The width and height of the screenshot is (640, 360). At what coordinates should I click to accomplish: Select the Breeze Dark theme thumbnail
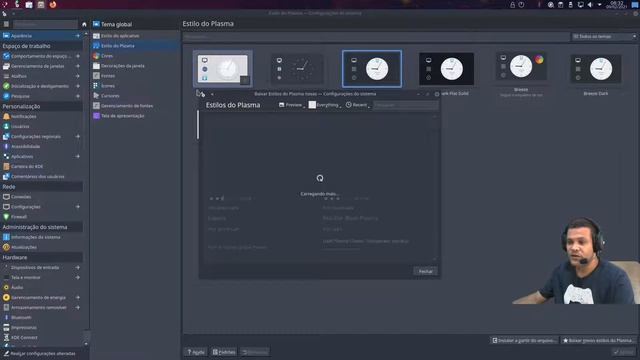(x=596, y=69)
